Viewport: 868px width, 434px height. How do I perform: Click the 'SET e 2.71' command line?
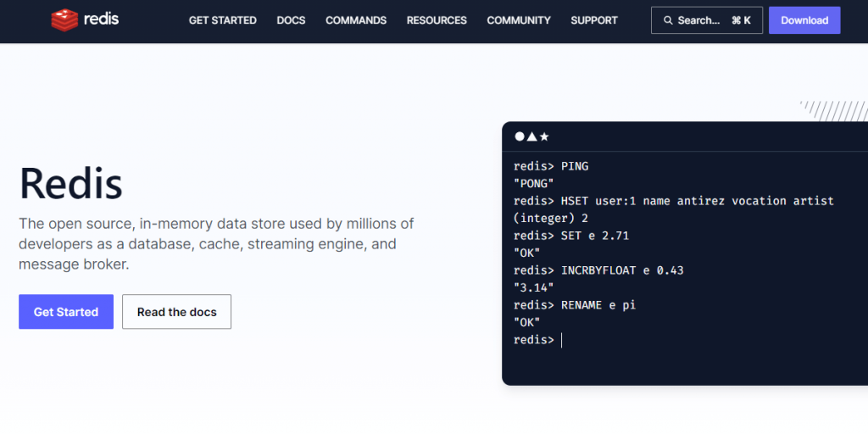(x=571, y=236)
